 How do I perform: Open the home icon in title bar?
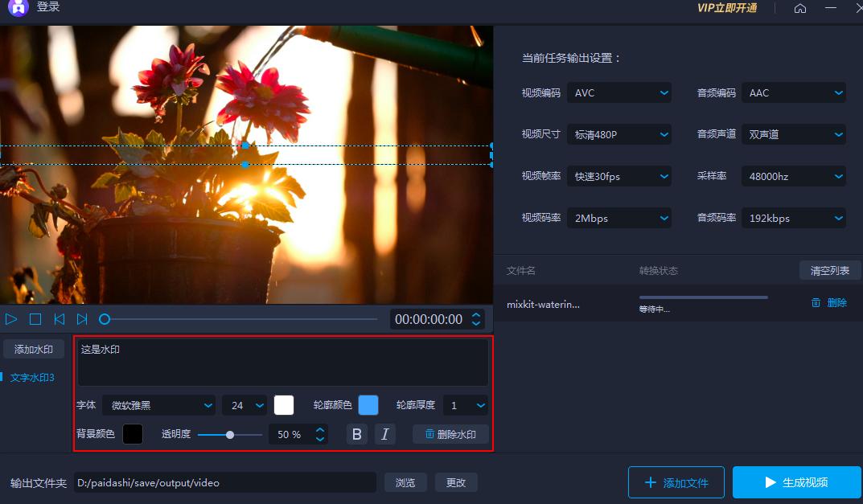[x=799, y=8]
